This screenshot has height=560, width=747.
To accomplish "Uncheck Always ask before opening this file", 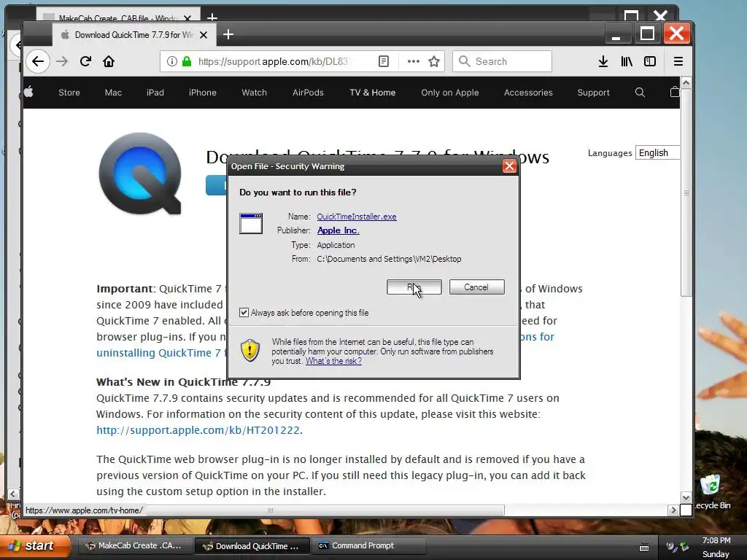I will pyautogui.click(x=244, y=312).
